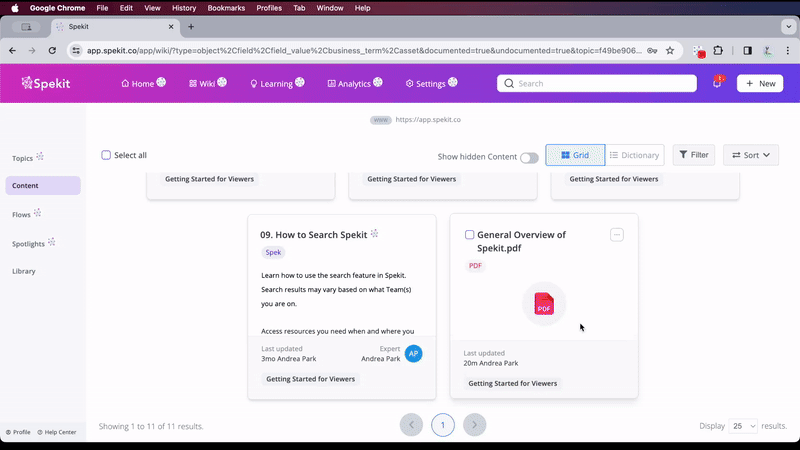The image size is (800, 450).
Task: Click the Spek tag label
Action: pos(273,252)
